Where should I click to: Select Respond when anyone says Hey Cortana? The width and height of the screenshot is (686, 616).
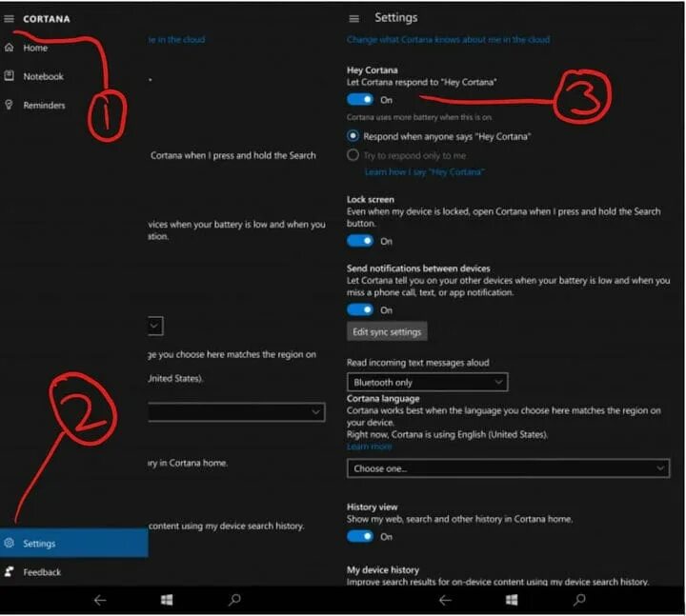click(353, 136)
